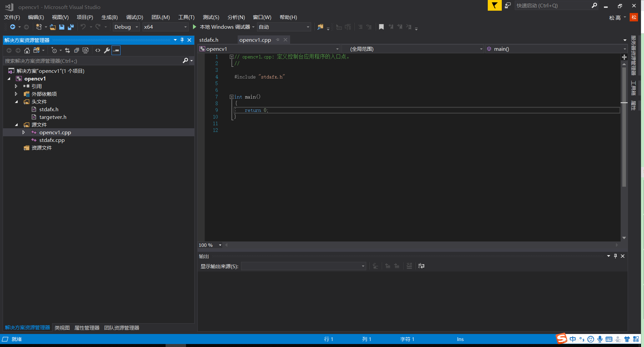Viewport: 644px width, 347px height.
Task: Click the split editor icon above scrollbar
Action: [624, 57]
